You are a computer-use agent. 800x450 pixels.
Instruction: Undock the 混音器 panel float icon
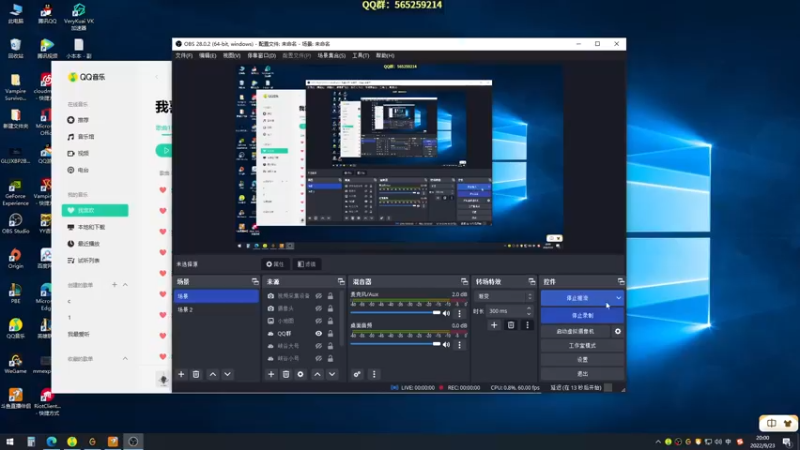coord(464,282)
